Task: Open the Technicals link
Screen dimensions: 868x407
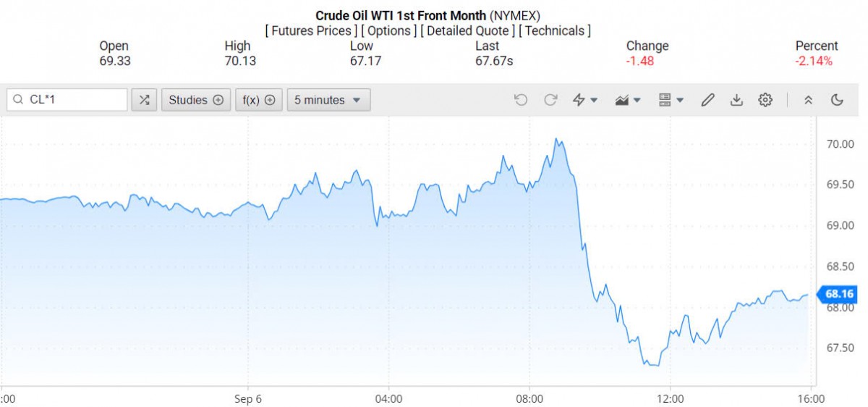Action: (x=555, y=30)
